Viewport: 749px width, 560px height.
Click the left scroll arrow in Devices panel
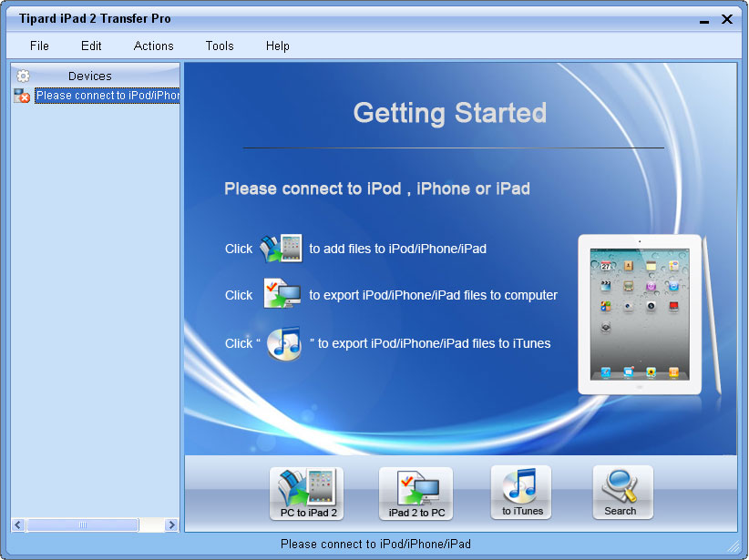click(18, 525)
